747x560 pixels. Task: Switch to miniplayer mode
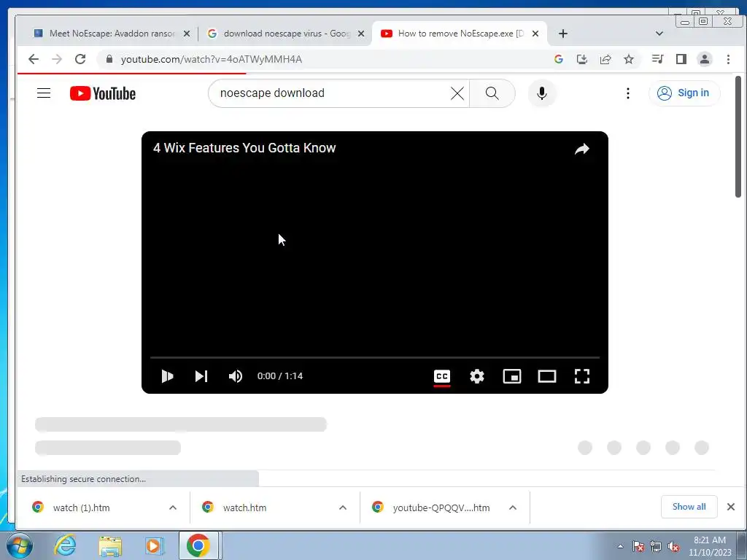point(512,376)
